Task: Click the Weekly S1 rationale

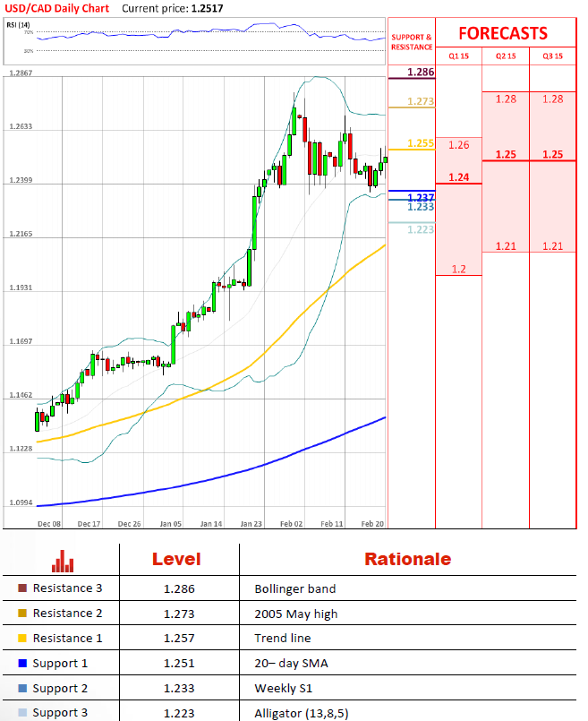Action: (x=284, y=689)
